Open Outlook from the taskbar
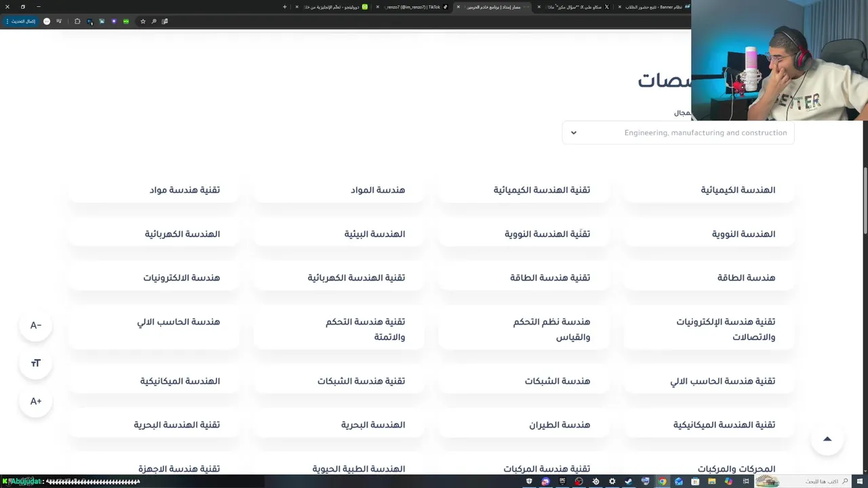868x488 pixels. click(679, 481)
